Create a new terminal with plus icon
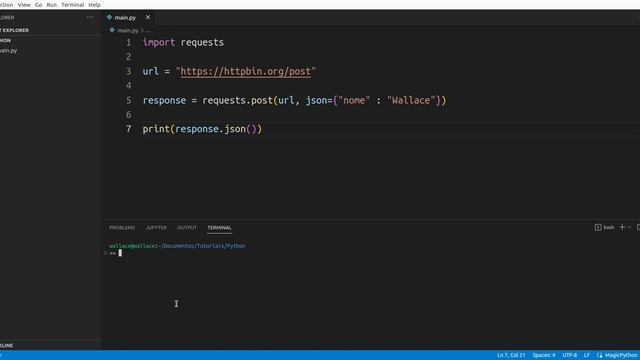Viewport: 640px width, 360px height. pyautogui.click(x=622, y=227)
